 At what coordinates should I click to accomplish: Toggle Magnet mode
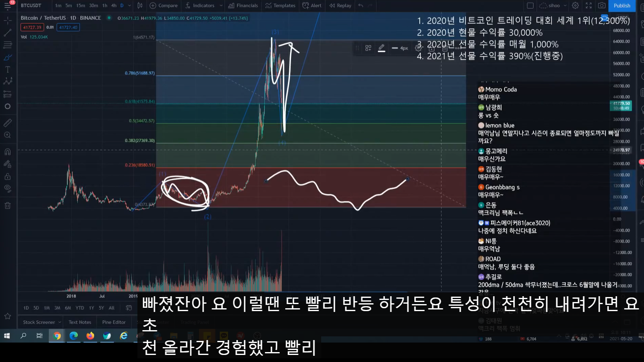click(7, 152)
